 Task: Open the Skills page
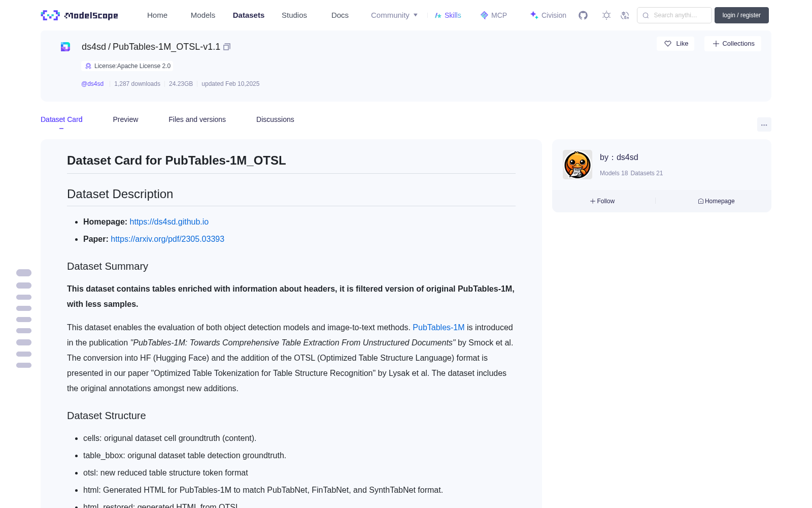pyautogui.click(x=448, y=15)
